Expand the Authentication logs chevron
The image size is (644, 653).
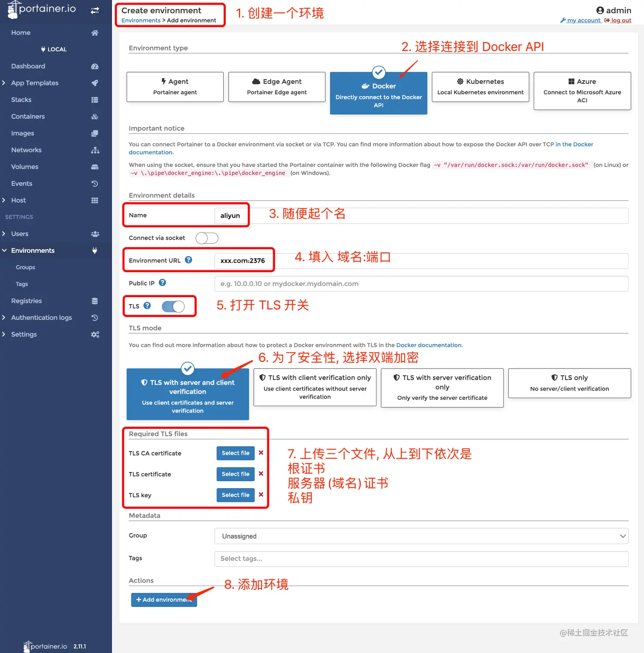tap(4, 318)
